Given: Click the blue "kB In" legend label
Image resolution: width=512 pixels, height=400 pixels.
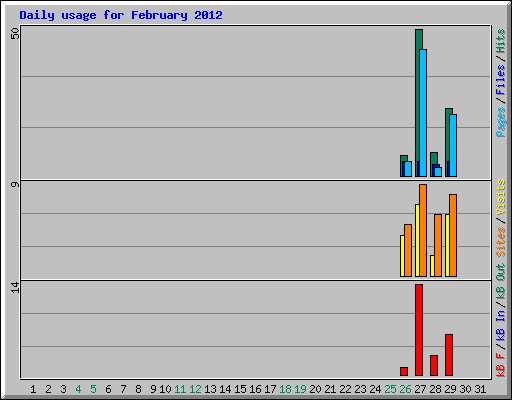Looking at the screenshot, I should point(500,325).
